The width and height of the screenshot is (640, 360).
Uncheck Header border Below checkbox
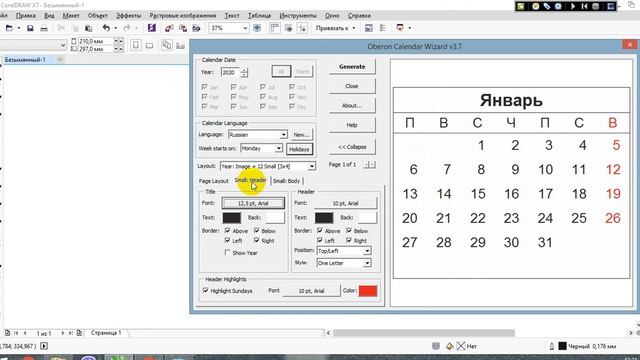[x=349, y=231]
